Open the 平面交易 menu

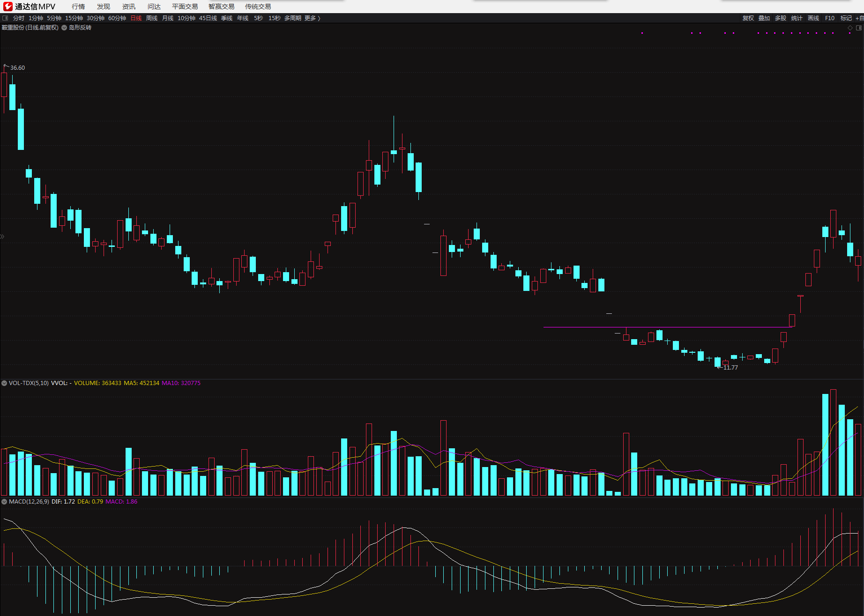pyautogui.click(x=185, y=7)
